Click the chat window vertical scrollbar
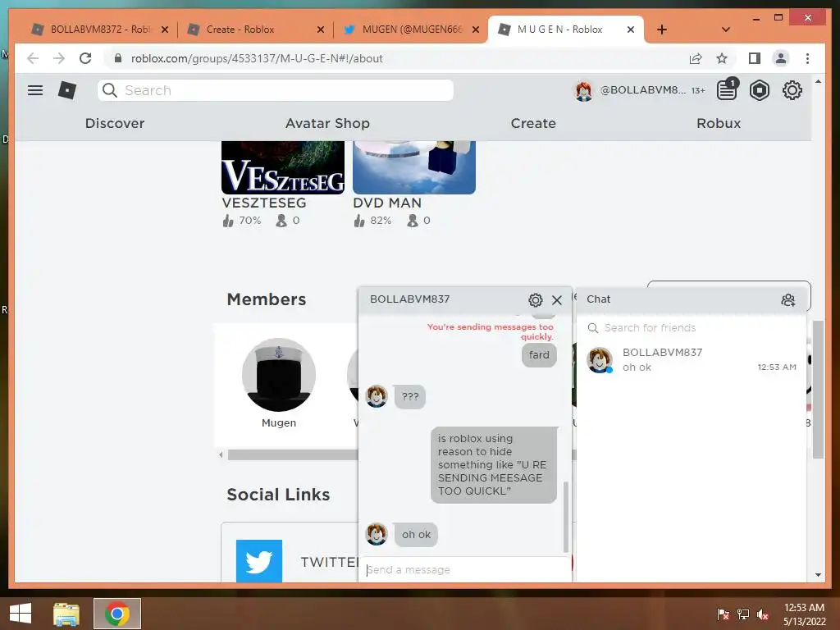Image resolution: width=840 pixels, height=630 pixels. 566,517
